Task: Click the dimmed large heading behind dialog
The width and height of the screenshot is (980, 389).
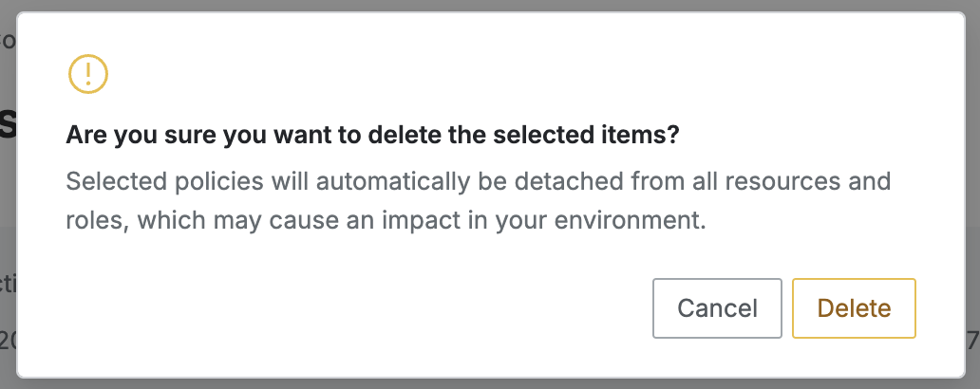Action: tap(8, 123)
